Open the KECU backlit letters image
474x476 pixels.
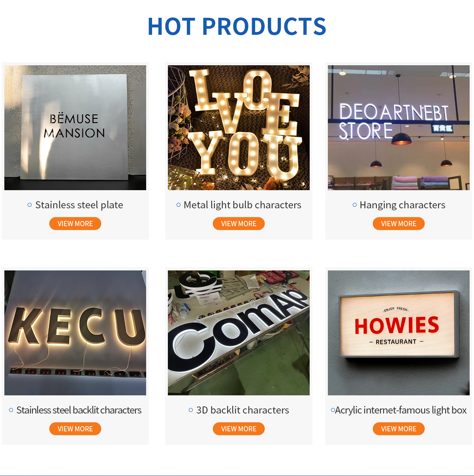point(75,333)
